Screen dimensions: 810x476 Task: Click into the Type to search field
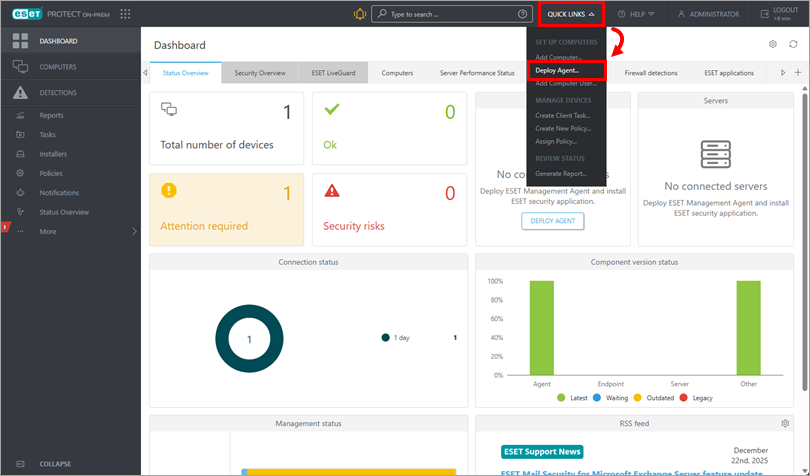pos(445,14)
